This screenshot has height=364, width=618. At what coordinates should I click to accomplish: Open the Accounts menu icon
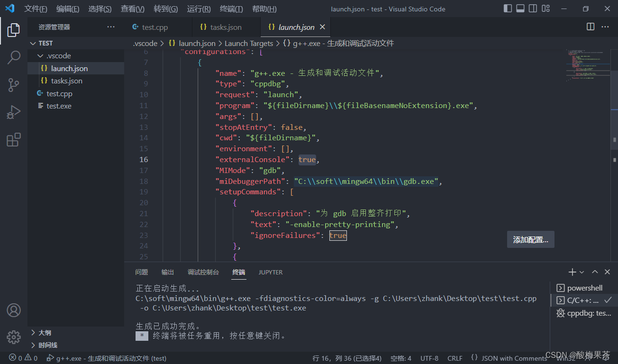[x=13, y=310]
